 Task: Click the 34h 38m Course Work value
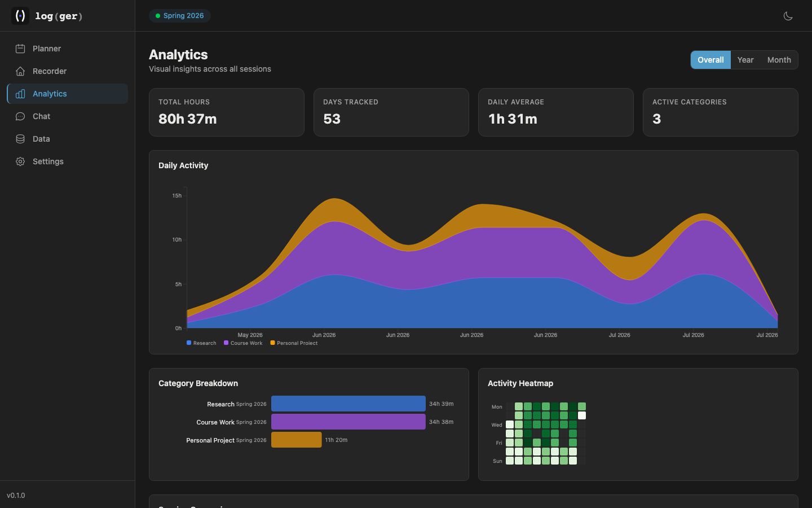(x=442, y=422)
